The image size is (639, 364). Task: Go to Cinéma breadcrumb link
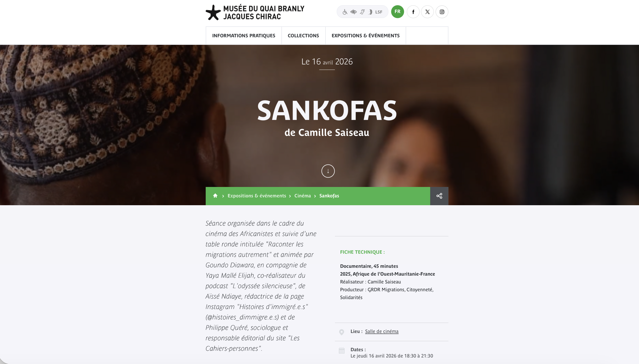coord(303,196)
